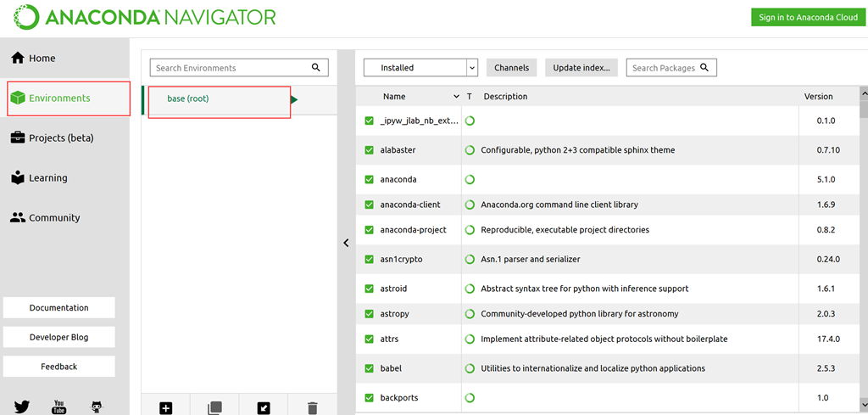Click the remove environment trash icon
Screen dimensions: 868x415
pos(313,407)
